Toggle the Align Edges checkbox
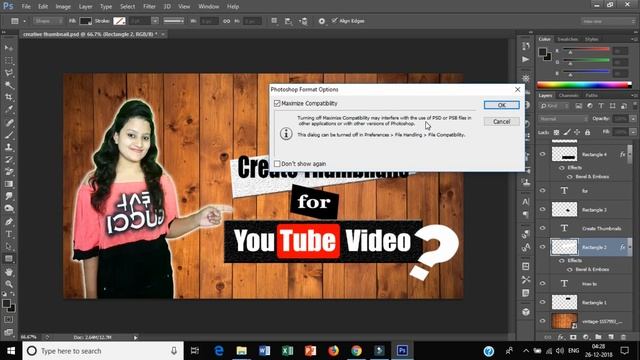The width and height of the screenshot is (640, 360). [x=335, y=20]
